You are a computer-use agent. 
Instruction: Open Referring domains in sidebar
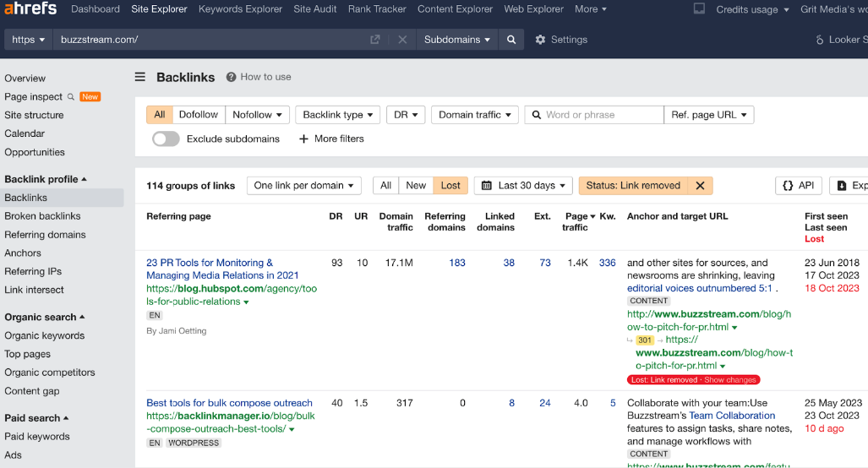[45, 235]
